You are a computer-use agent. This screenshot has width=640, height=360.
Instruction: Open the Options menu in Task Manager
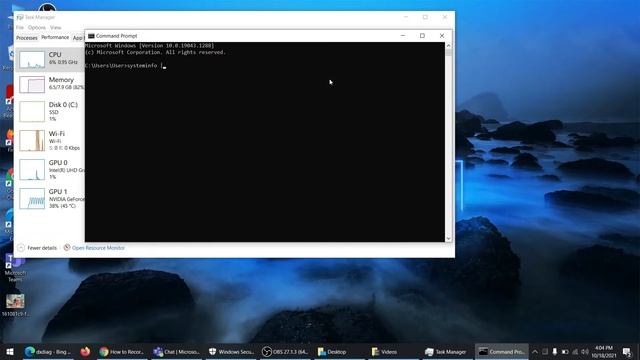(x=37, y=27)
